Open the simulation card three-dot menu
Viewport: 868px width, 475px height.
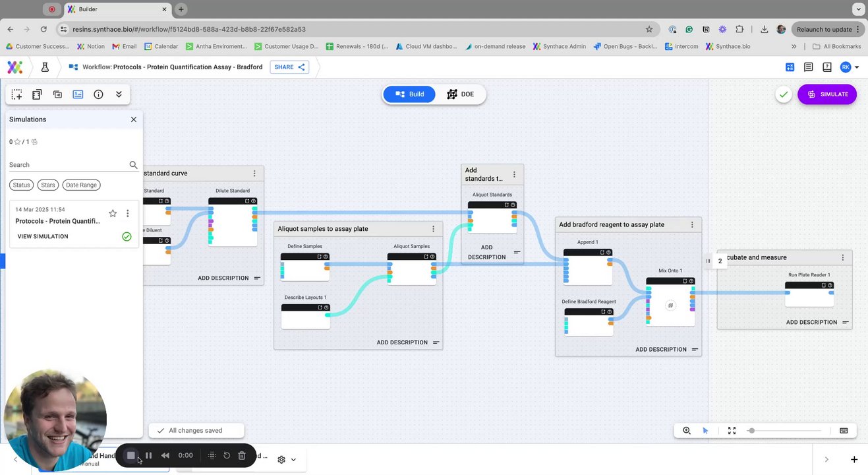[128, 213]
